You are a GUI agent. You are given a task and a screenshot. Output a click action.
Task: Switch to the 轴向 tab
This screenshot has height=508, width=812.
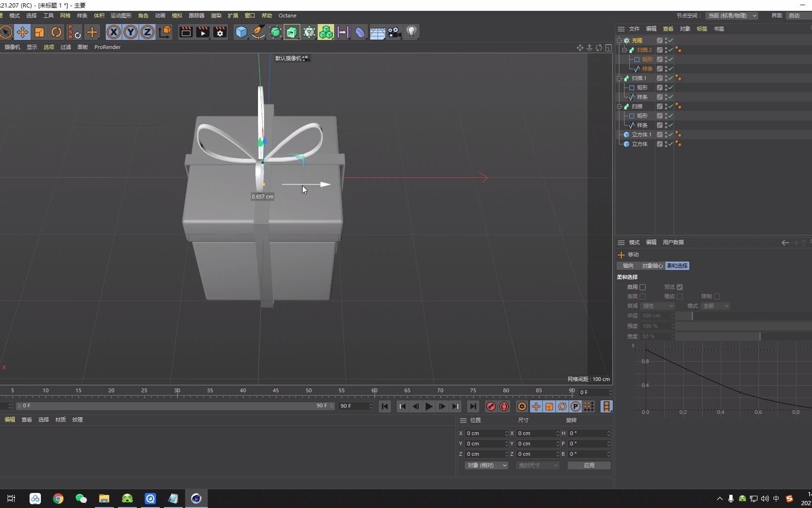628,266
